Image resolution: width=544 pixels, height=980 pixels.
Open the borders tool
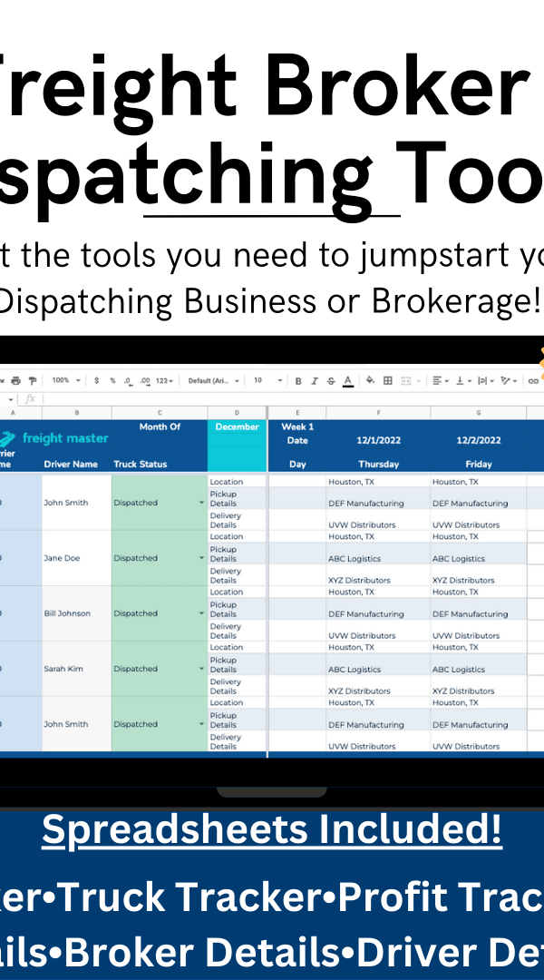point(388,381)
